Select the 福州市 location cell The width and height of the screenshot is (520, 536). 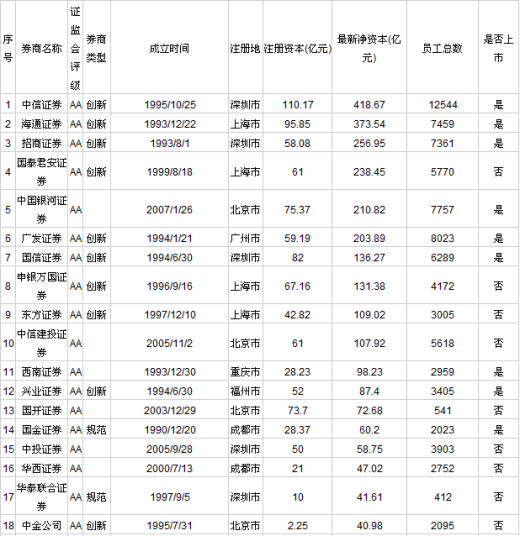pos(245,391)
